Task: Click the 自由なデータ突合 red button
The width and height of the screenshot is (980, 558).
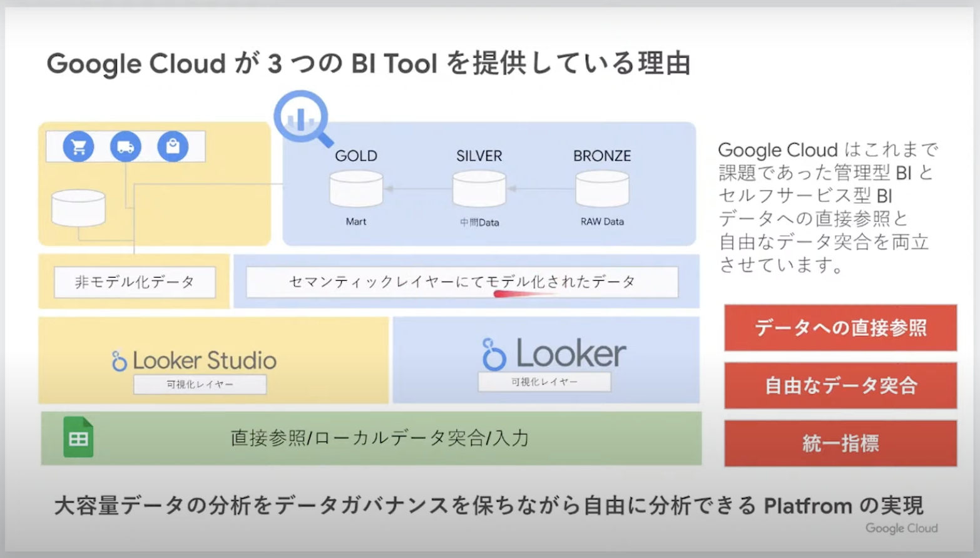Action: 840,385
